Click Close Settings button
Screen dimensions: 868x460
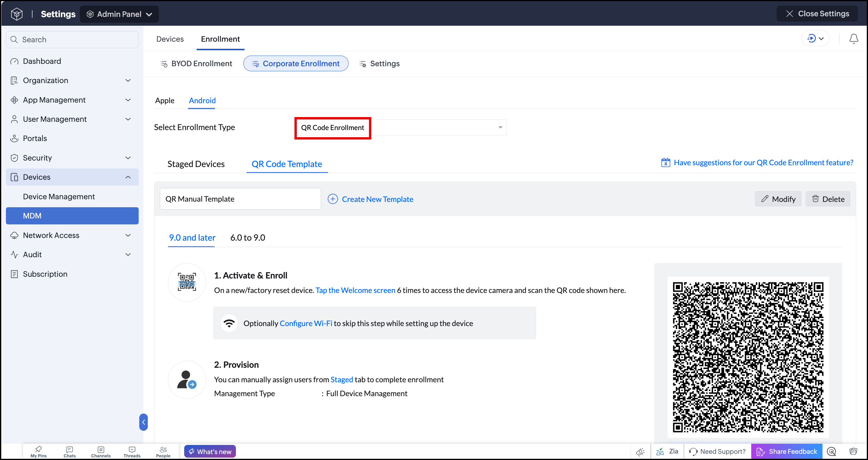(817, 14)
